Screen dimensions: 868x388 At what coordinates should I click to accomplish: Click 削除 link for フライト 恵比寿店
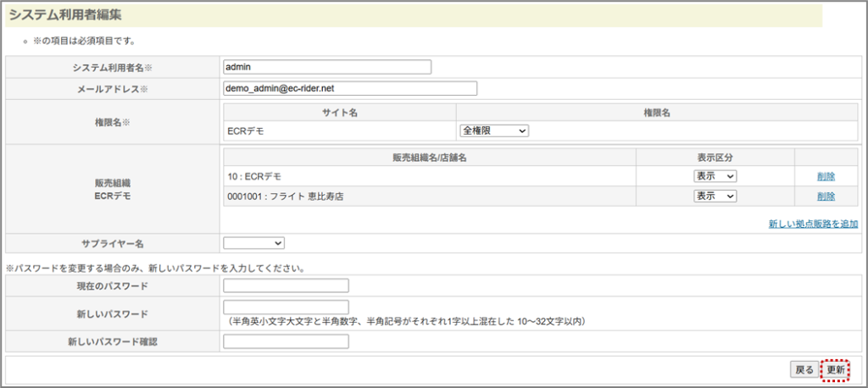coord(826,196)
